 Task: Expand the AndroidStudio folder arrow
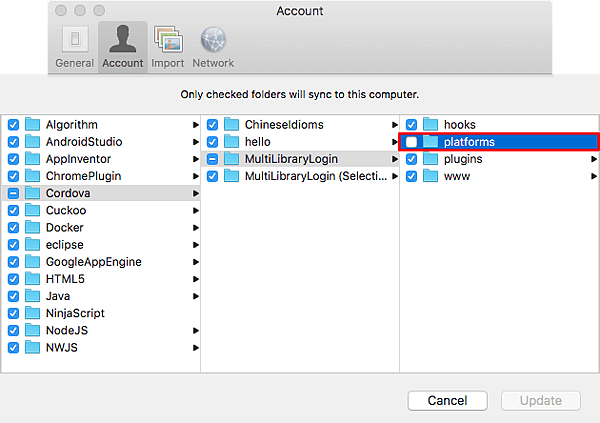point(195,142)
